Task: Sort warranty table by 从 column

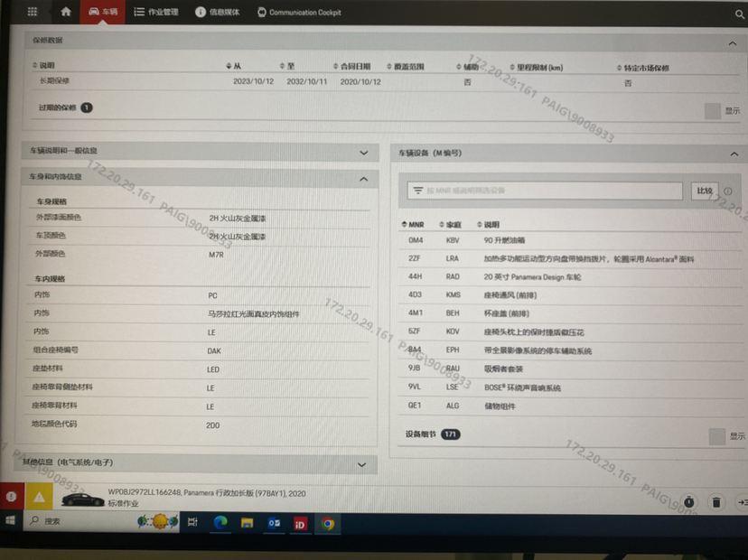Action: click(234, 66)
